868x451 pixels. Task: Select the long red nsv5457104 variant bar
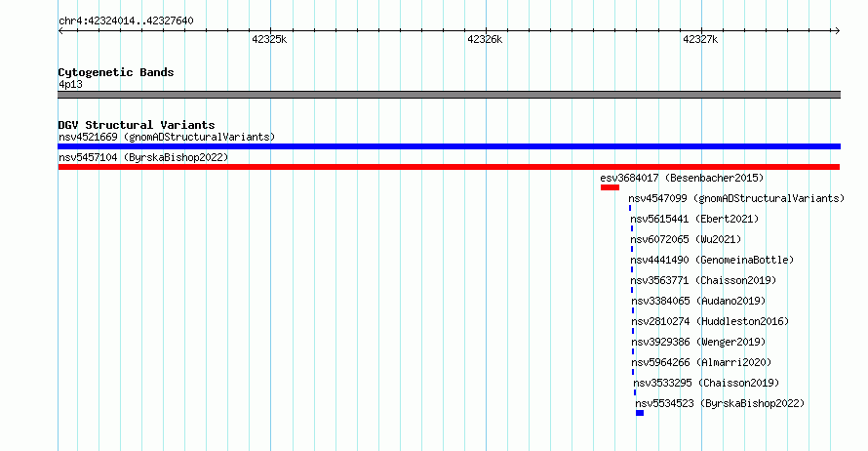449,167
